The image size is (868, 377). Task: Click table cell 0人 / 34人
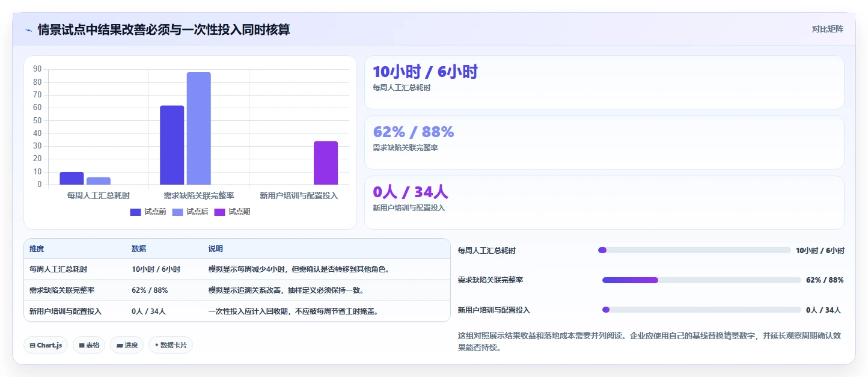click(x=148, y=311)
